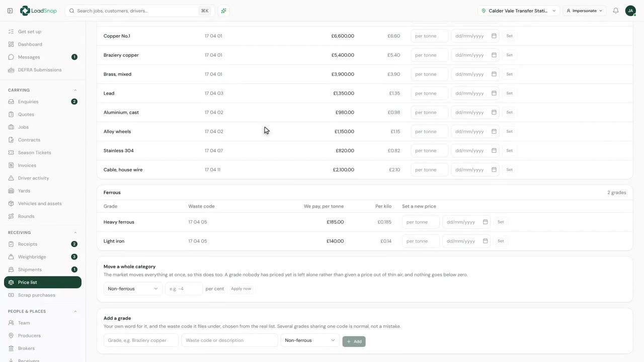Open the JA user avatar menu
644x362 pixels.
(x=630, y=11)
